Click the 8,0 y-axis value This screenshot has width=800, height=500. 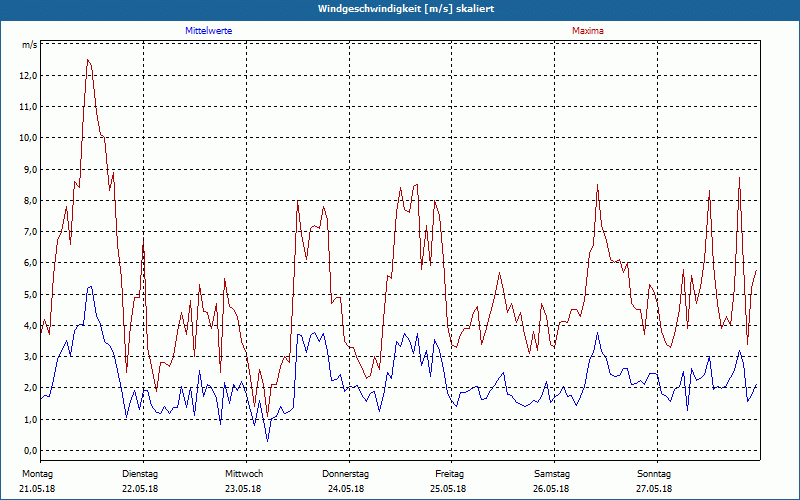tap(31, 201)
